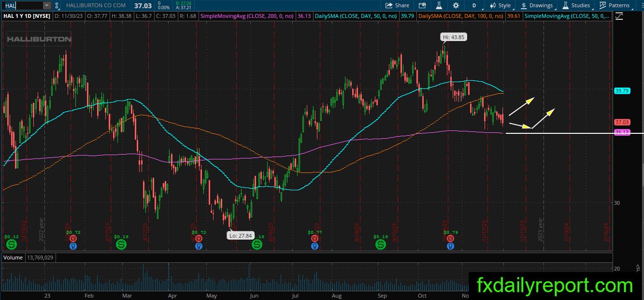Click the Jul label on time axis
Image resolution: width=644 pixels, height=300 pixels.
(296, 296)
